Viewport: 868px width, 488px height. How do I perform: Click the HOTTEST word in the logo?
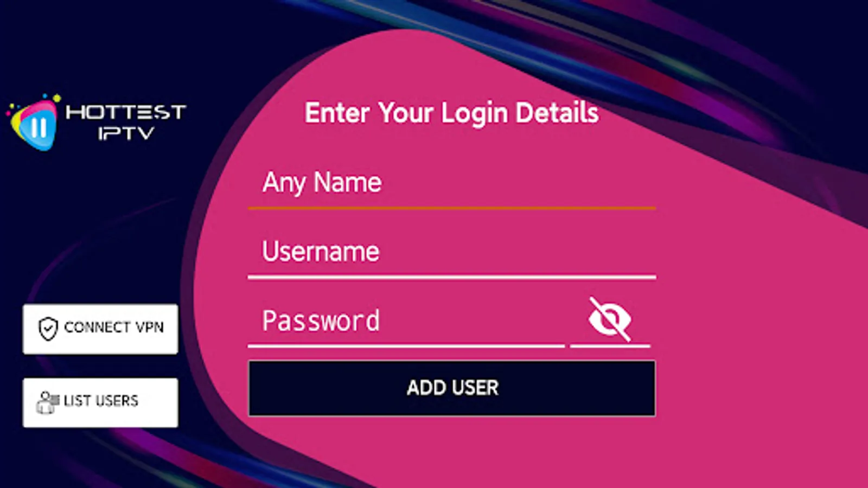126,112
